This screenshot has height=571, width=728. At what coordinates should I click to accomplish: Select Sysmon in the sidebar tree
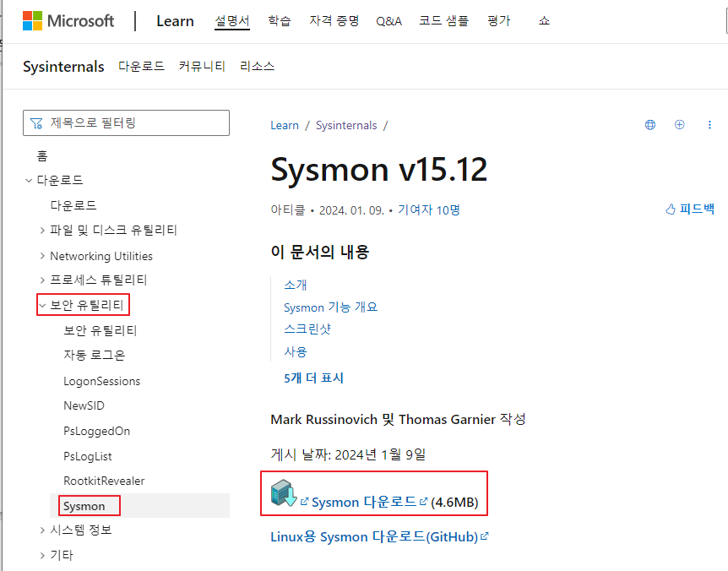[x=84, y=506]
